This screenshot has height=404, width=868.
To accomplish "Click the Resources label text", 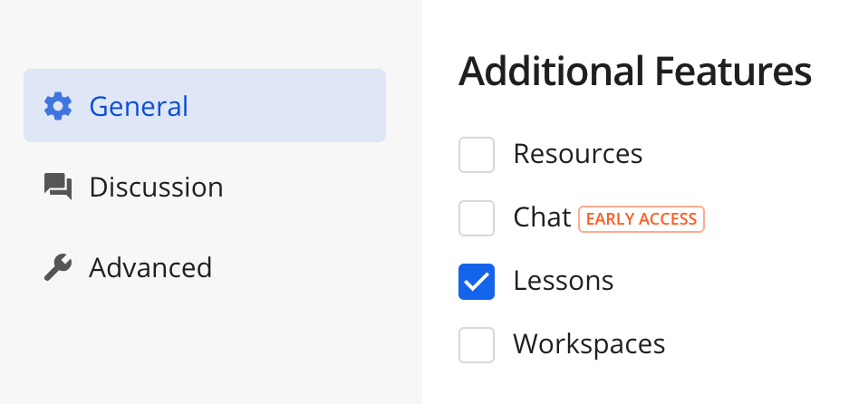I will point(578,154).
